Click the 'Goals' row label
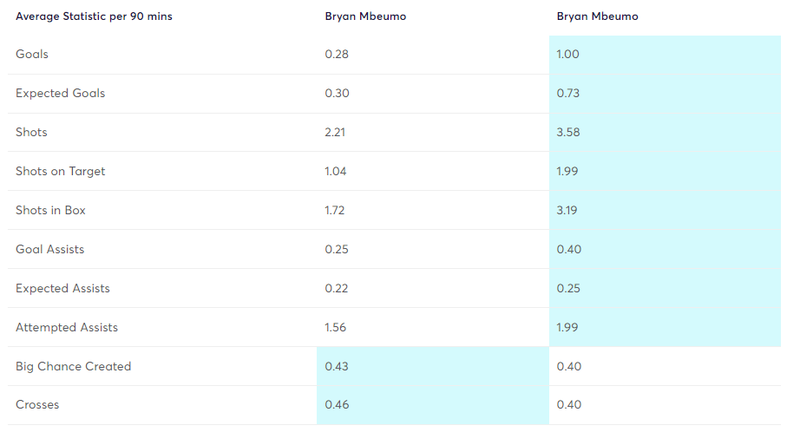800x432 pixels. tap(32, 54)
